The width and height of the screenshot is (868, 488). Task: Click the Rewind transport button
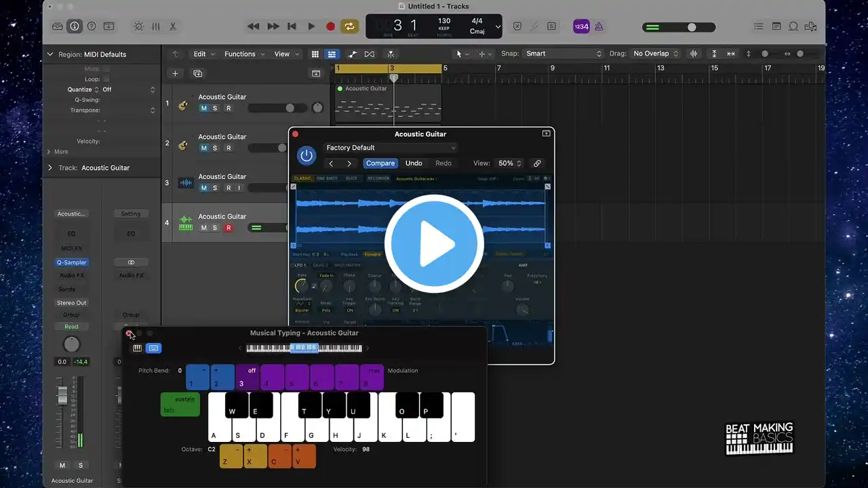[253, 26]
